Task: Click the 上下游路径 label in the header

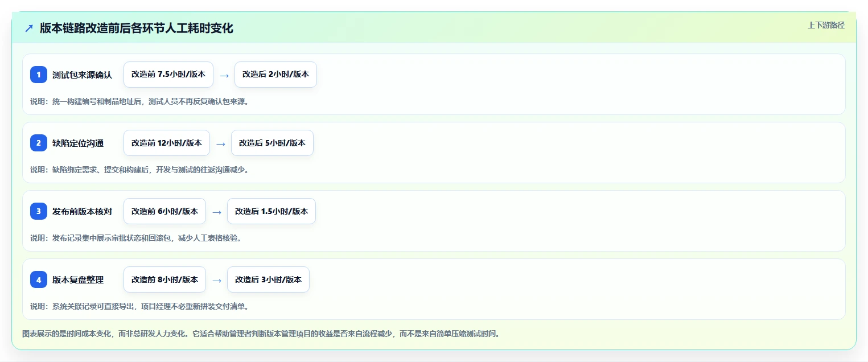Action: pyautogui.click(x=826, y=25)
